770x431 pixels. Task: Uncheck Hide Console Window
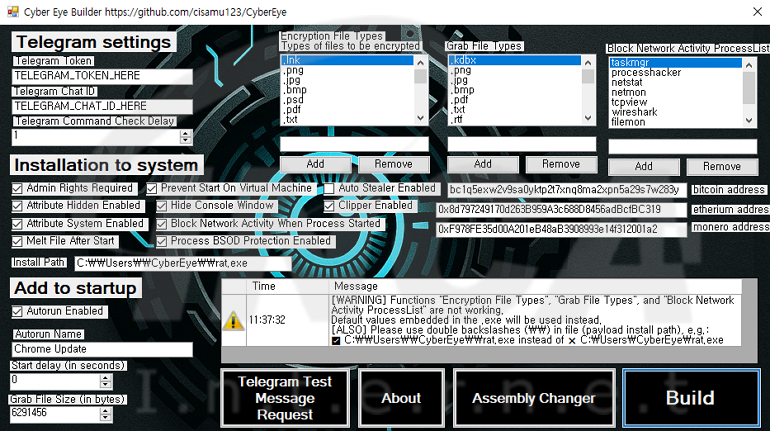click(x=162, y=206)
